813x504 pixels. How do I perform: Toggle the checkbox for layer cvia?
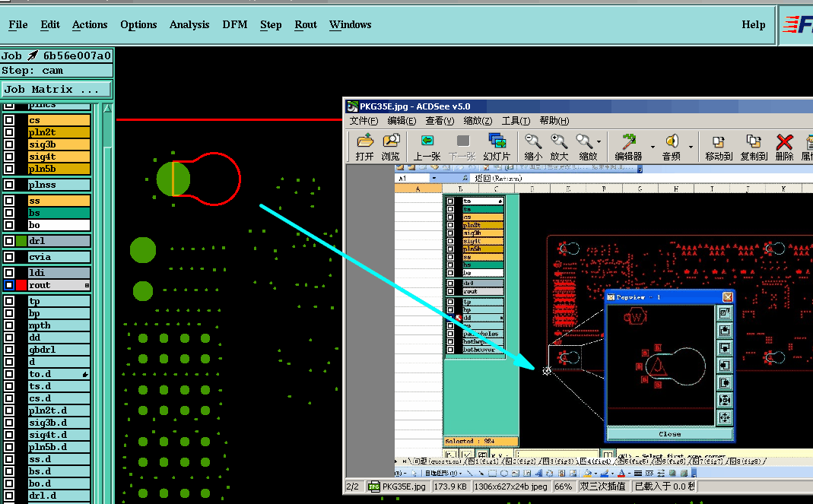pyautogui.click(x=9, y=257)
